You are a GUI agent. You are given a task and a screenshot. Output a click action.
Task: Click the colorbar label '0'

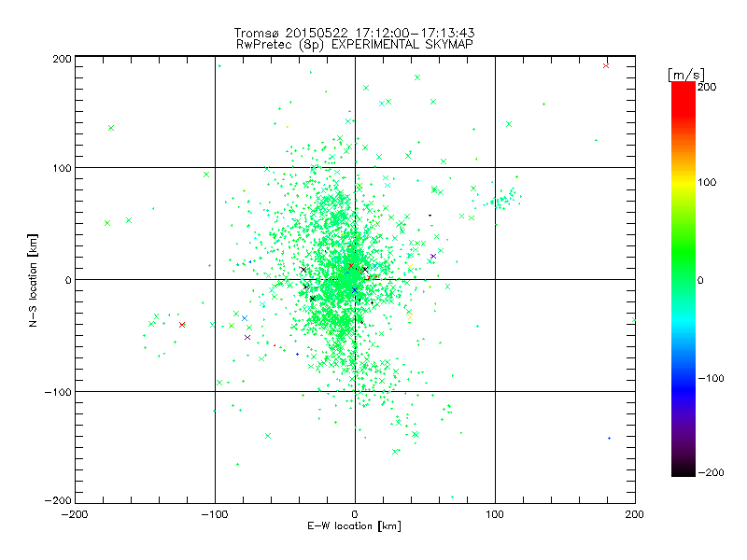pyautogui.click(x=700, y=280)
